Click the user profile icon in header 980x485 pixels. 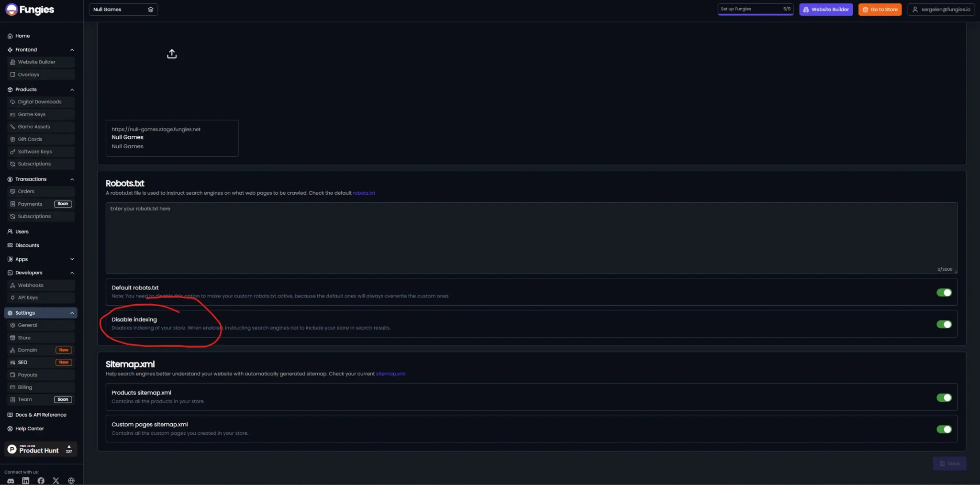pos(915,10)
